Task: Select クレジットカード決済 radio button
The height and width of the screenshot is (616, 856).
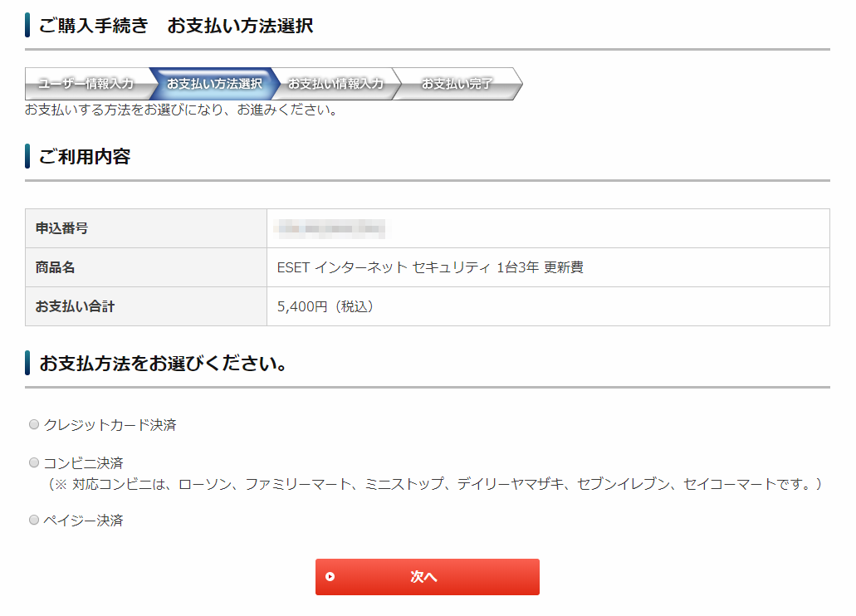Action: 34,424
